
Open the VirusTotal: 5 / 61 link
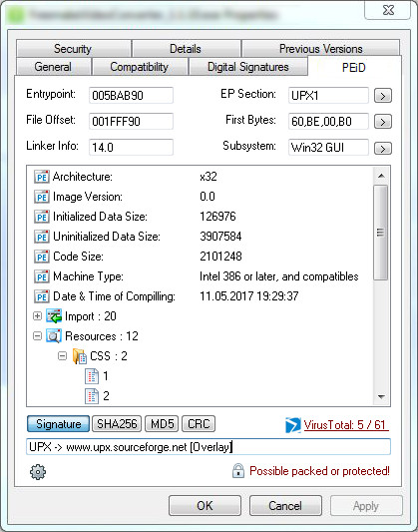346,425
